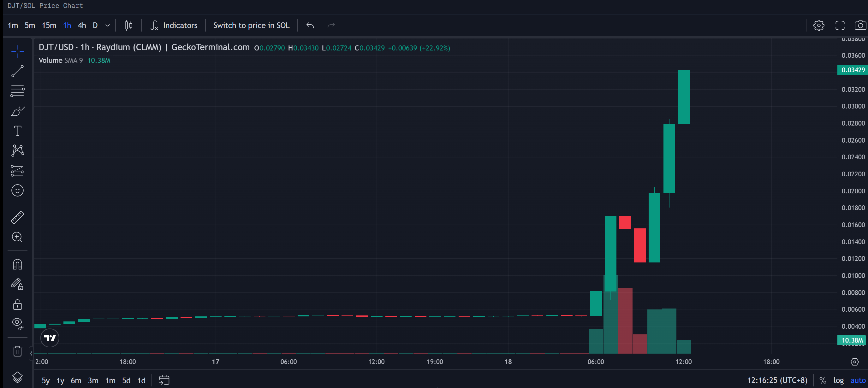Select the trend line drawing tool
Image resolution: width=868 pixels, height=388 pixels.
point(18,71)
